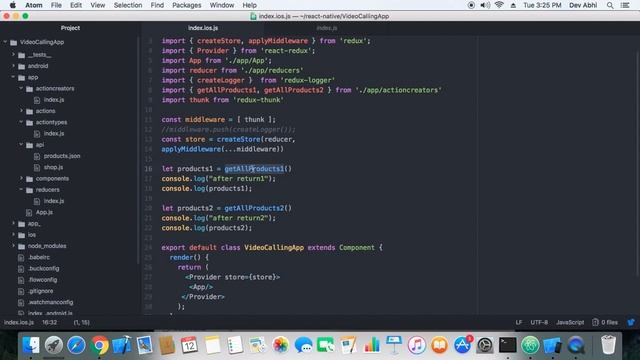The height and width of the screenshot is (360, 640).
Task: Open Terminal from the dock
Action: point(507,345)
